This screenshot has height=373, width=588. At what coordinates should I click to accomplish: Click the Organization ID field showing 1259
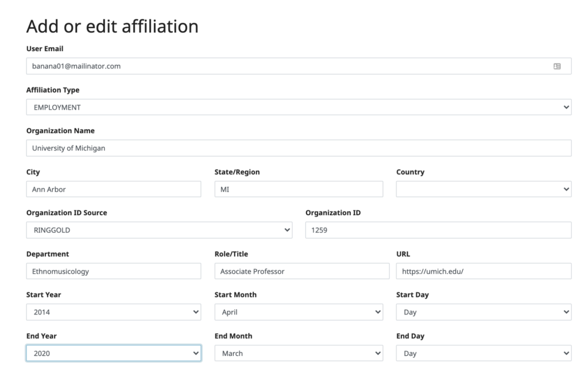[x=438, y=230]
